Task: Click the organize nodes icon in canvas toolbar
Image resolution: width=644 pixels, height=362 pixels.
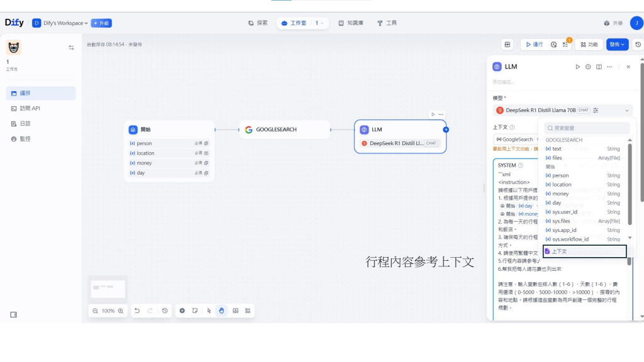Action: coord(248,310)
